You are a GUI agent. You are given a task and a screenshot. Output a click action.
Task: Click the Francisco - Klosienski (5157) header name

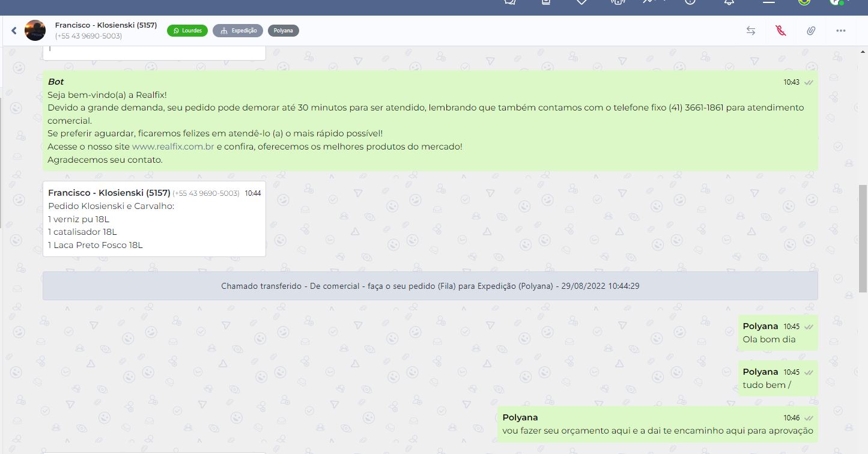pyautogui.click(x=106, y=25)
